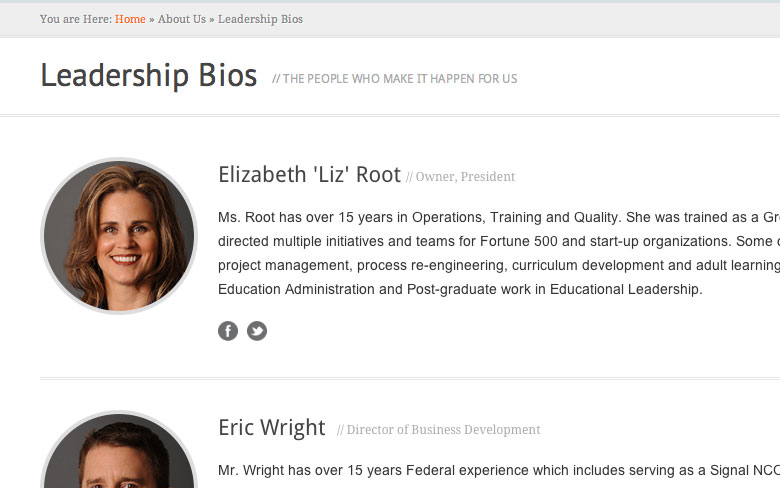The width and height of the screenshot is (780, 488).
Task: Select Leadership Bios breadcrumb item
Action: pos(260,19)
